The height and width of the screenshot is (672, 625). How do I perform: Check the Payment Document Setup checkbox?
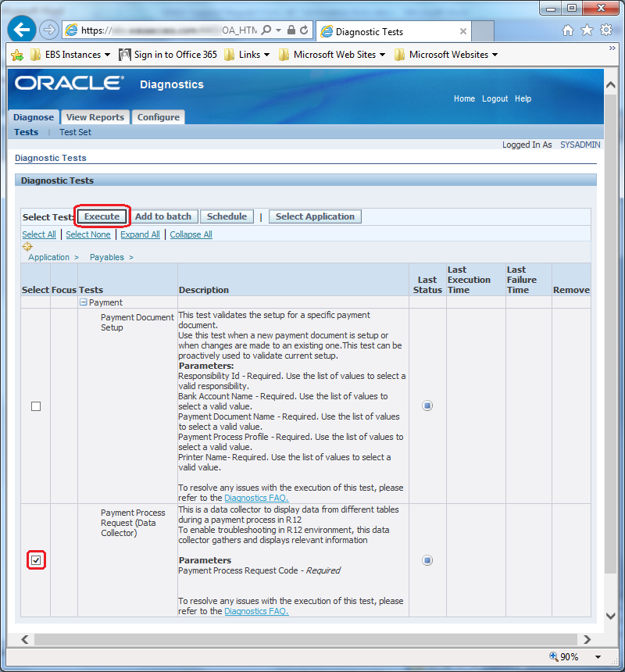pos(36,406)
